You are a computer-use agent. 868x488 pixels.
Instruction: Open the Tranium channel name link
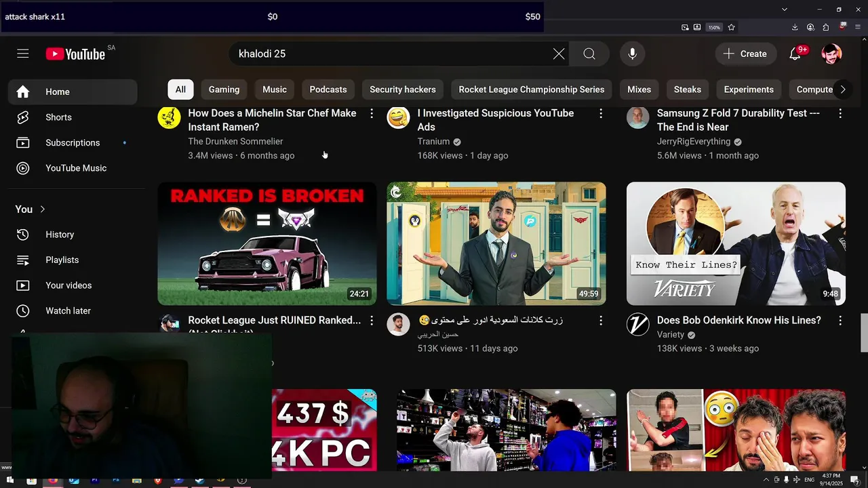(x=434, y=142)
